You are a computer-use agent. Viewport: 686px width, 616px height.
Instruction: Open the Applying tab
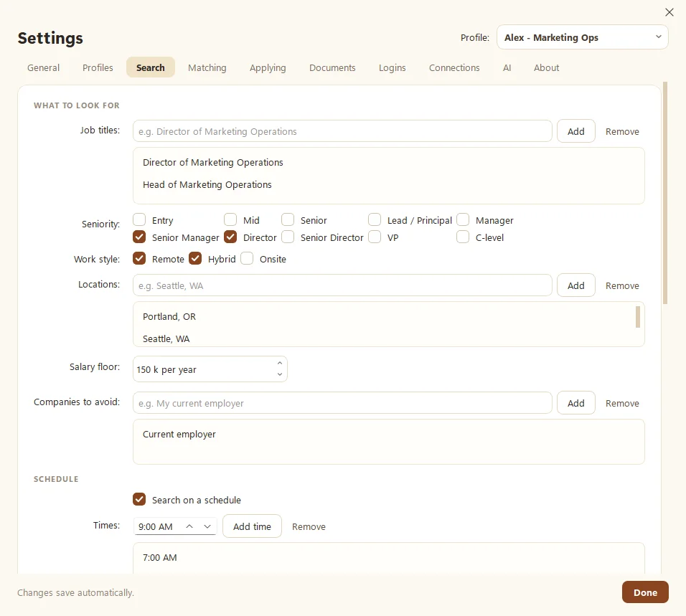[268, 67]
